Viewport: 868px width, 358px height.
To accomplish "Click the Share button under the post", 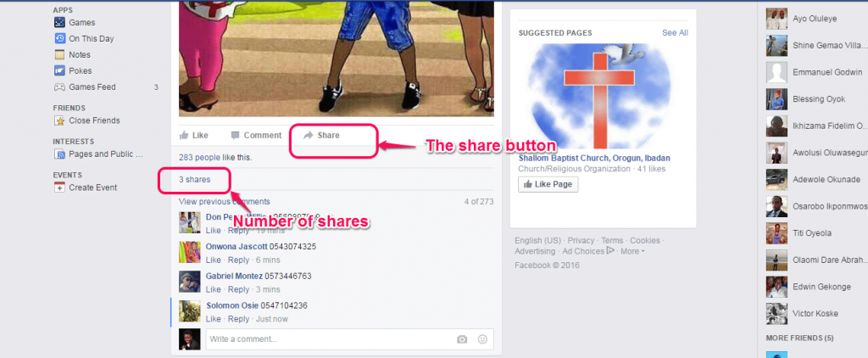I will tap(321, 135).
